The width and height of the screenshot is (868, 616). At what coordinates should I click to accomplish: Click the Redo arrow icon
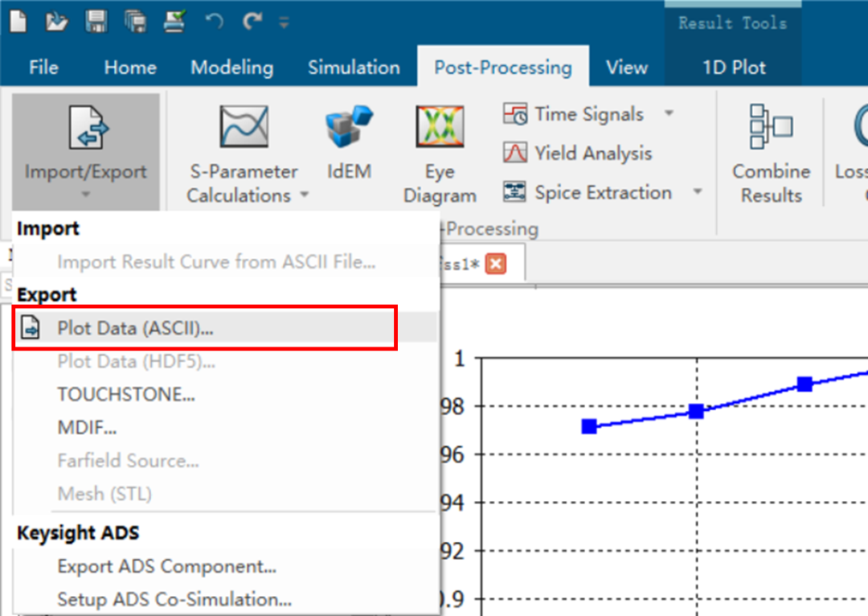[252, 22]
